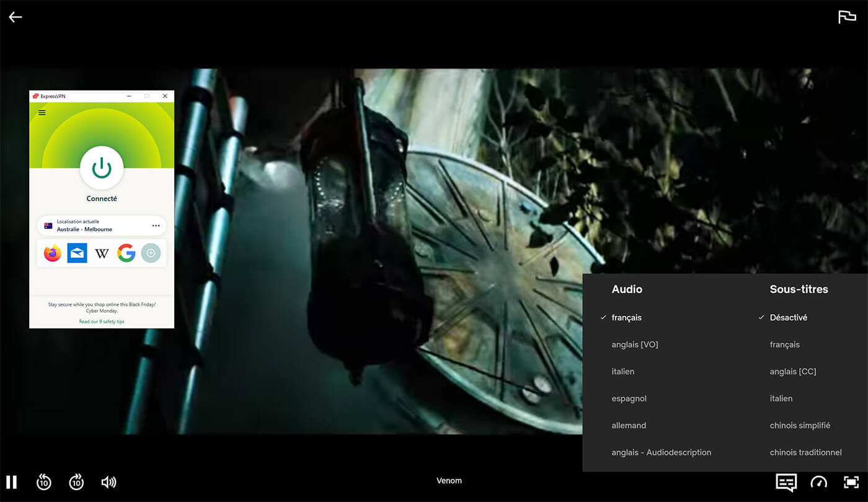
Task: Click the 'Venom' title text
Action: point(449,480)
